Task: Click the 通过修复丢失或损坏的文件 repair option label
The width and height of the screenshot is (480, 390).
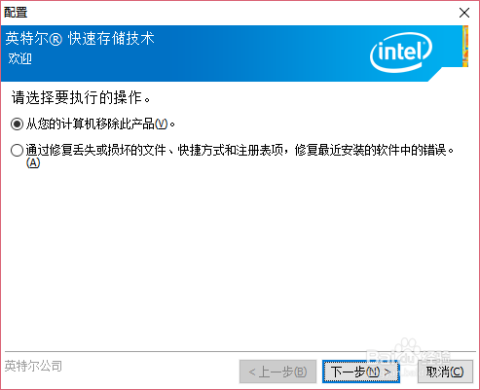Action: point(240,150)
